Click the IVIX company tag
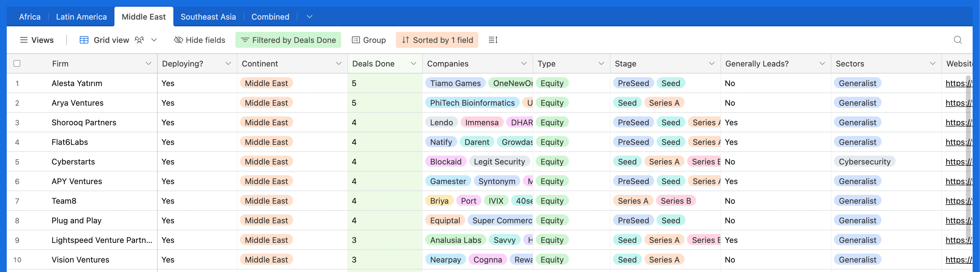 click(496, 201)
